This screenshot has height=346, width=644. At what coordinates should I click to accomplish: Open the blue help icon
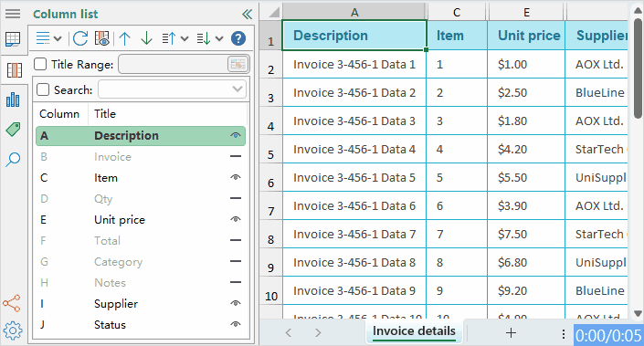[x=238, y=38]
